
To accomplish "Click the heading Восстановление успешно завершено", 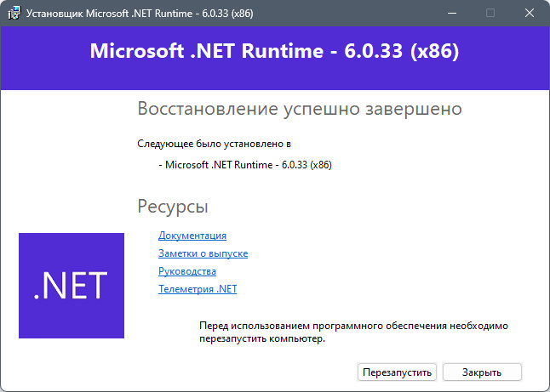I will pos(300,109).
